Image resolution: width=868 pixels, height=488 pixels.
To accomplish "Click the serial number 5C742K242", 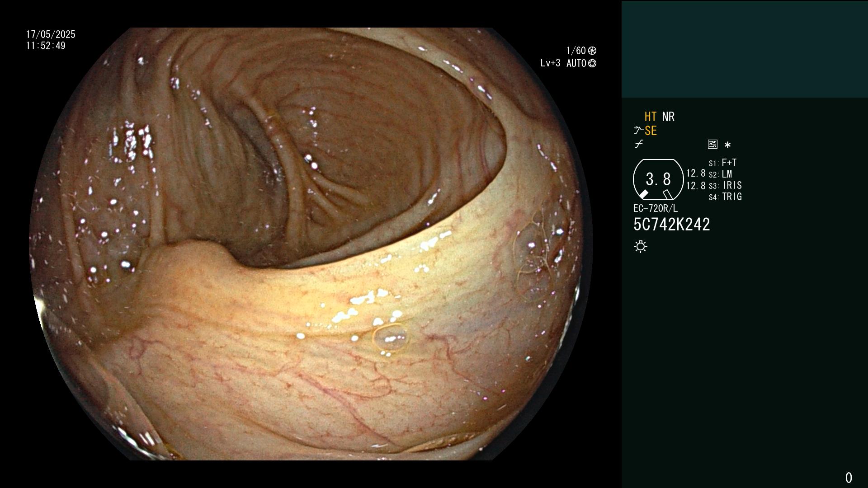I will tap(672, 225).
